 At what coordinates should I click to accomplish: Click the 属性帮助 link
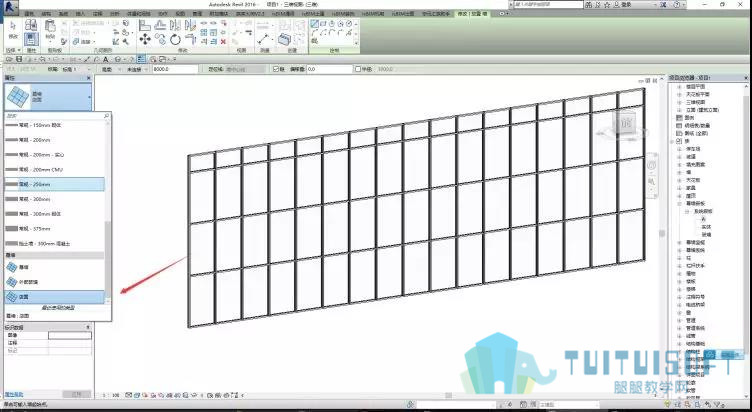(14, 394)
